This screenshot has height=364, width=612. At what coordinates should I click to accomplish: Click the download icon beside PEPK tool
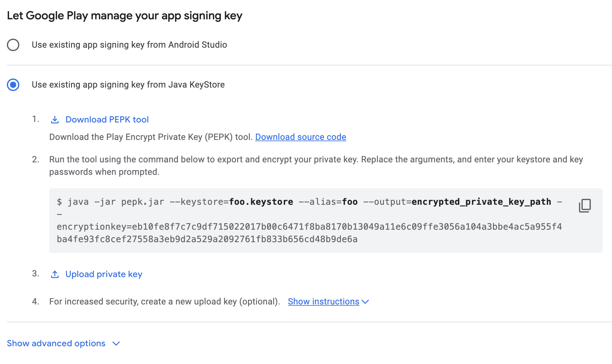pyautogui.click(x=55, y=120)
